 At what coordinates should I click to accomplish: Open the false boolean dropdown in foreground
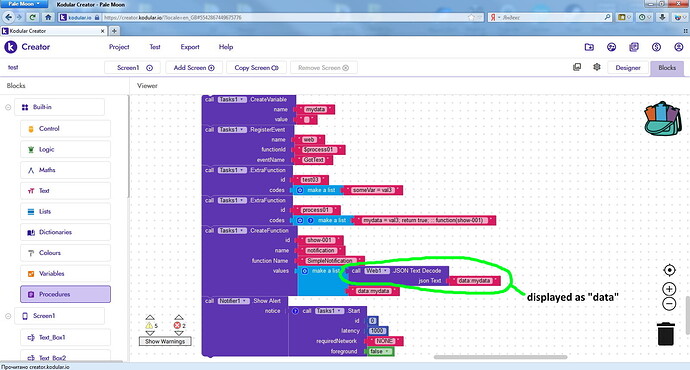(x=380, y=351)
